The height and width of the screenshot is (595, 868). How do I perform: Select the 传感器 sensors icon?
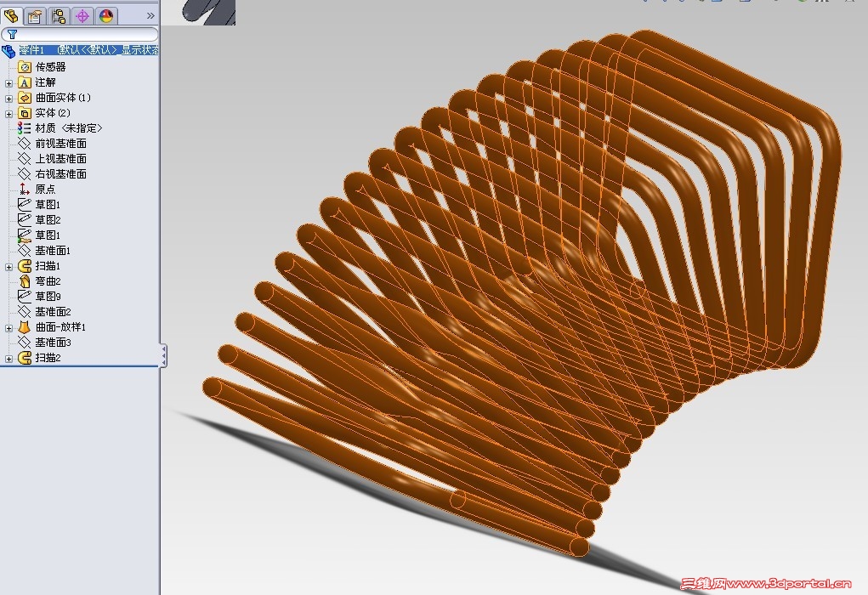25,67
